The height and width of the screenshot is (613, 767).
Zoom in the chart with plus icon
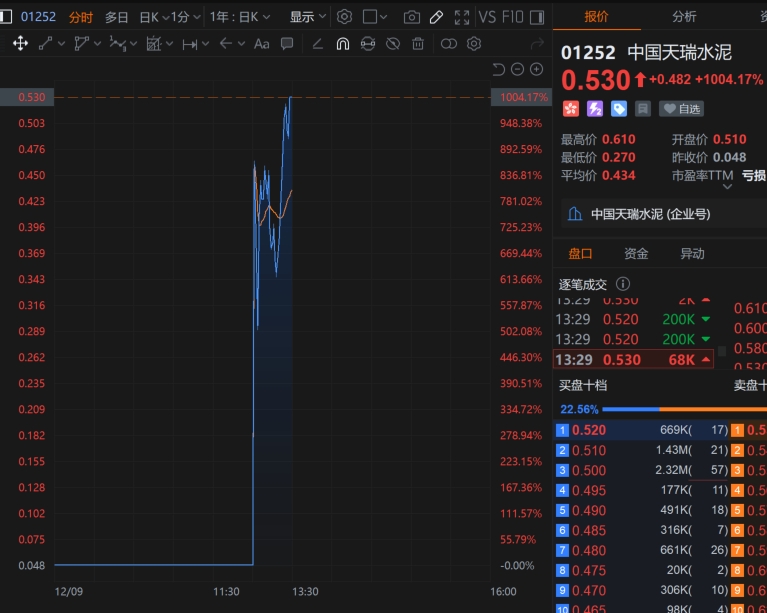click(536, 69)
